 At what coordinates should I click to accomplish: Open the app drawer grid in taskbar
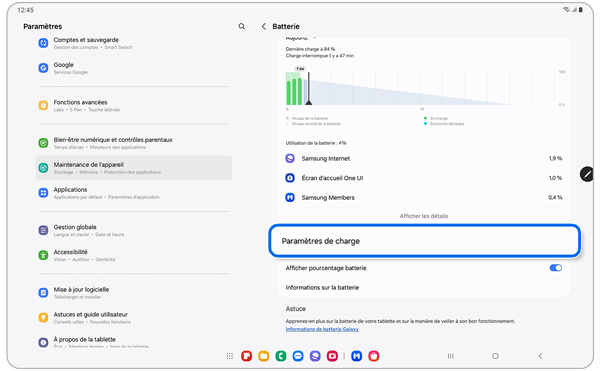click(x=230, y=356)
